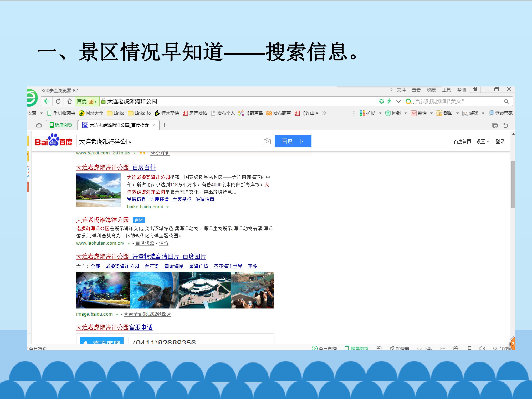Click the 翻译 translate toolbar icon

coord(419,113)
